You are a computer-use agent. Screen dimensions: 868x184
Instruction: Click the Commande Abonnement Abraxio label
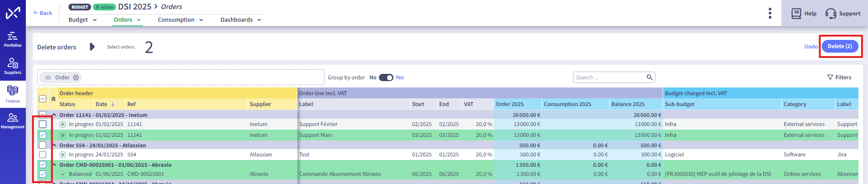pyautogui.click(x=340, y=174)
